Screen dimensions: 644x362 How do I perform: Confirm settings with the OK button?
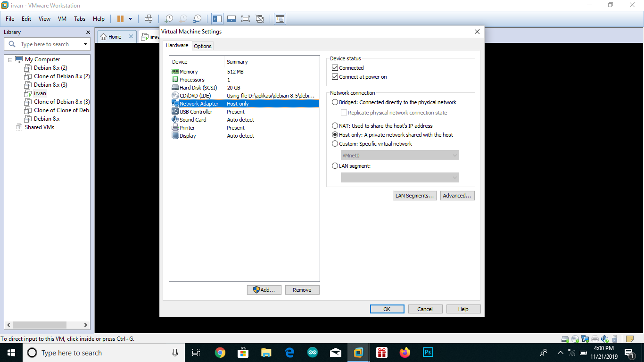click(x=387, y=309)
